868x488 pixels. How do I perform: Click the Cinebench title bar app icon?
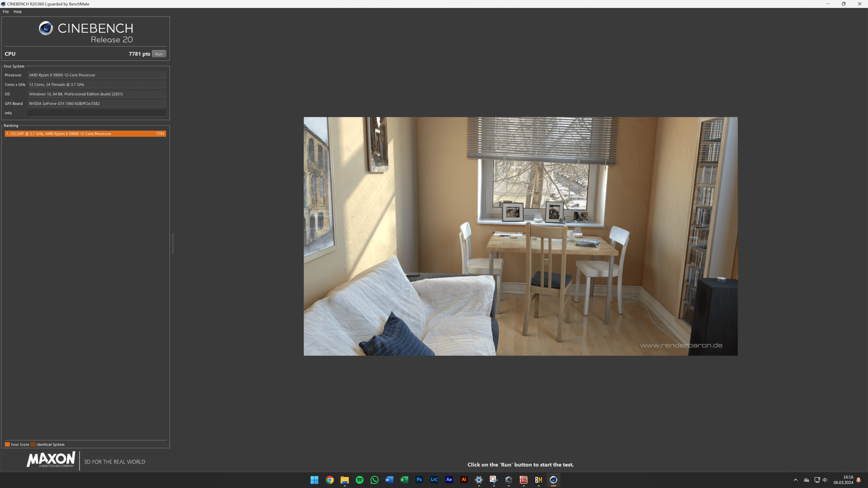pyautogui.click(x=3, y=4)
